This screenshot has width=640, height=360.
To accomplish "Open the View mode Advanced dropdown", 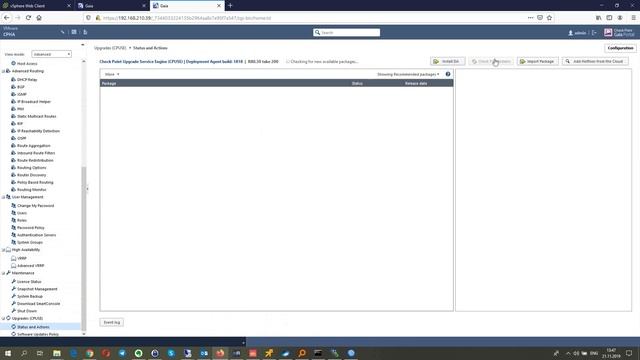I will pyautogui.click(x=51, y=54).
